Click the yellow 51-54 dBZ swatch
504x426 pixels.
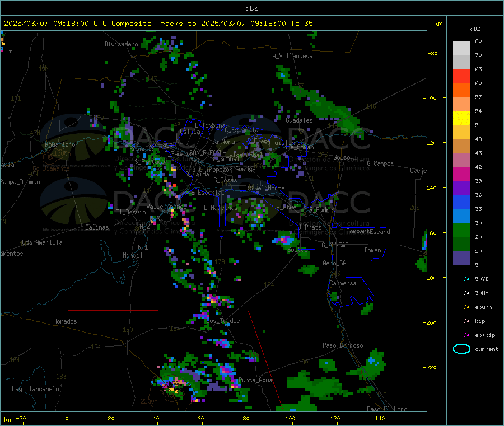tap(461, 118)
